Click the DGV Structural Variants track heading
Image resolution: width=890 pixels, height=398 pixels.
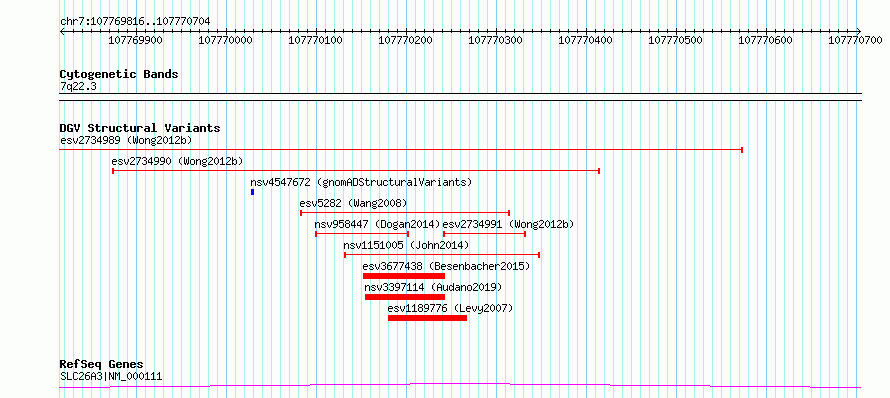coord(140,128)
